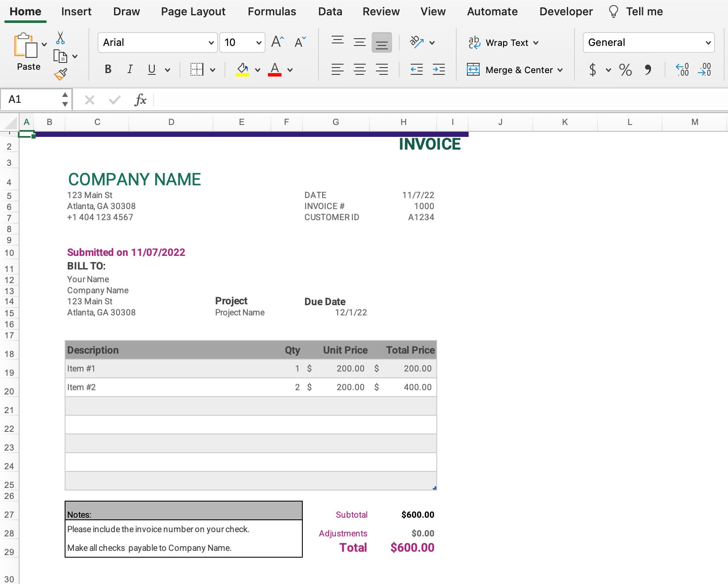Click the Increase Decimal icon

pos(681,70)
